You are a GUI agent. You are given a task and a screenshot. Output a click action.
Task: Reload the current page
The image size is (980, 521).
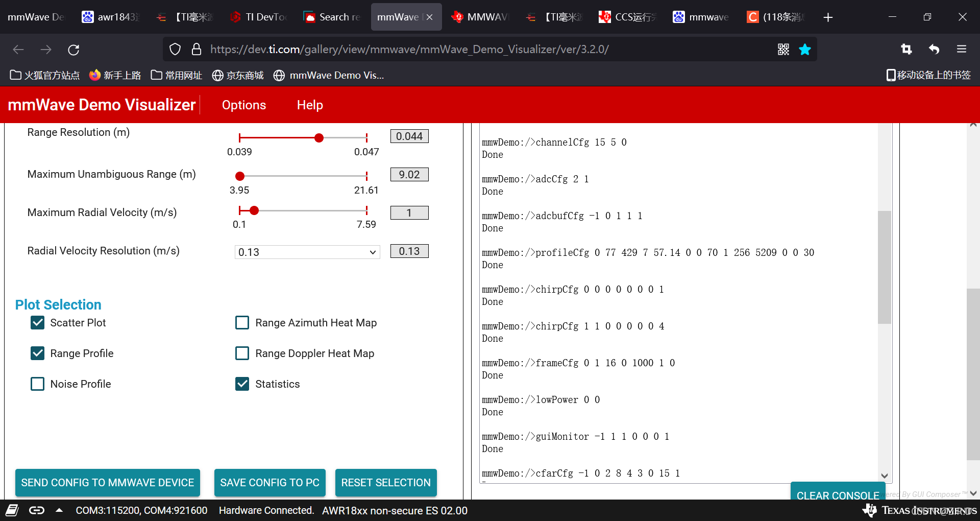73,50
